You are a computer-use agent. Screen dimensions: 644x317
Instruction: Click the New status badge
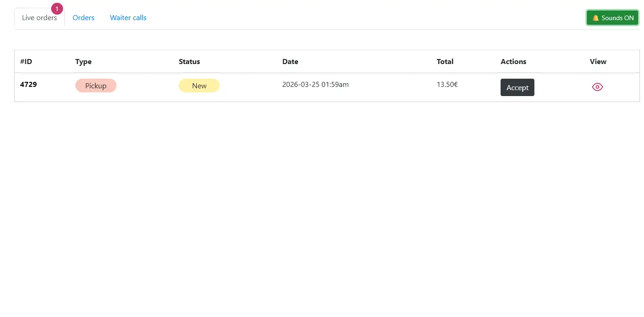(199, 86)
